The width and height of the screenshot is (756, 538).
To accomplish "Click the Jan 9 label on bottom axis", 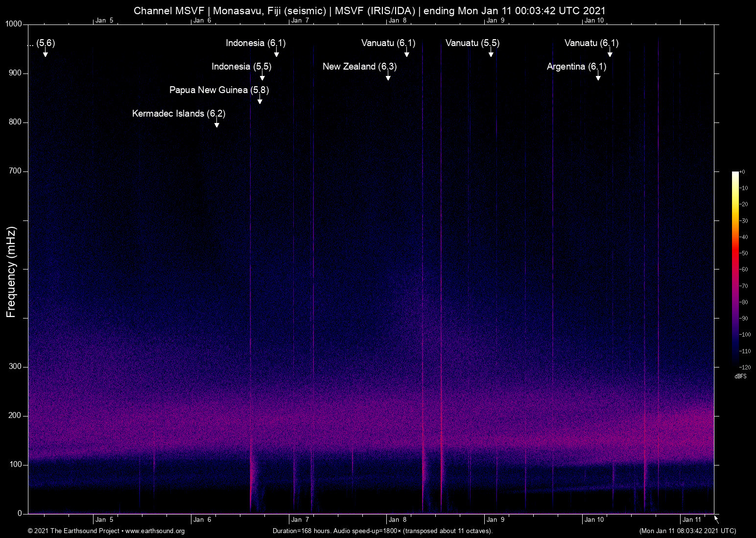I will tap(496, 519).
